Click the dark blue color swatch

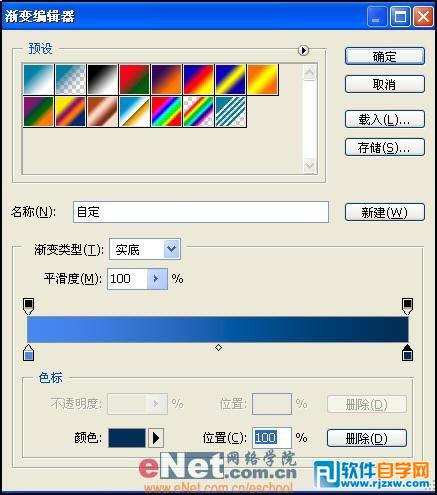click(x=127, y=438)
